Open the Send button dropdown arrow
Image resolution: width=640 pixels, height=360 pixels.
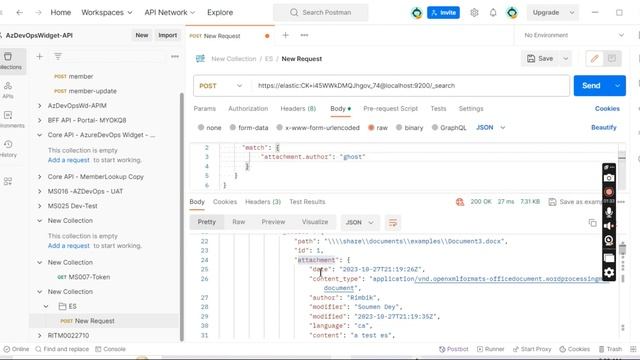[x=618, y=86]
